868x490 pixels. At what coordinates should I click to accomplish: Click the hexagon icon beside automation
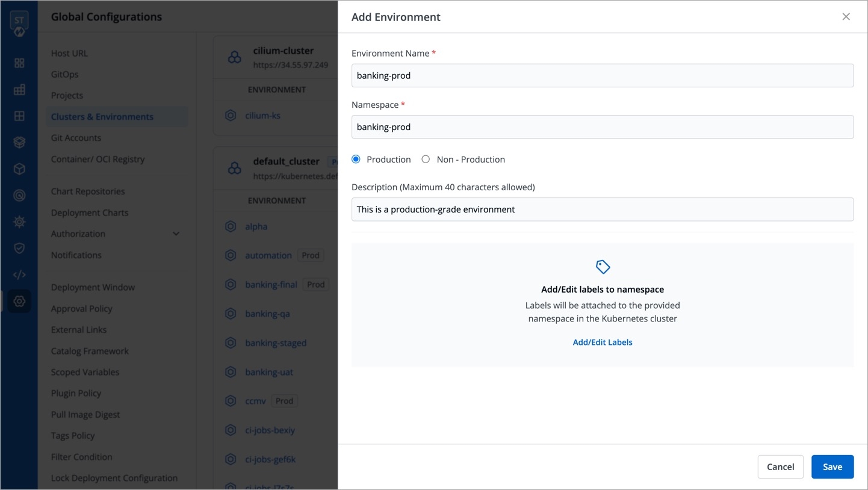[x=231, y=255]
